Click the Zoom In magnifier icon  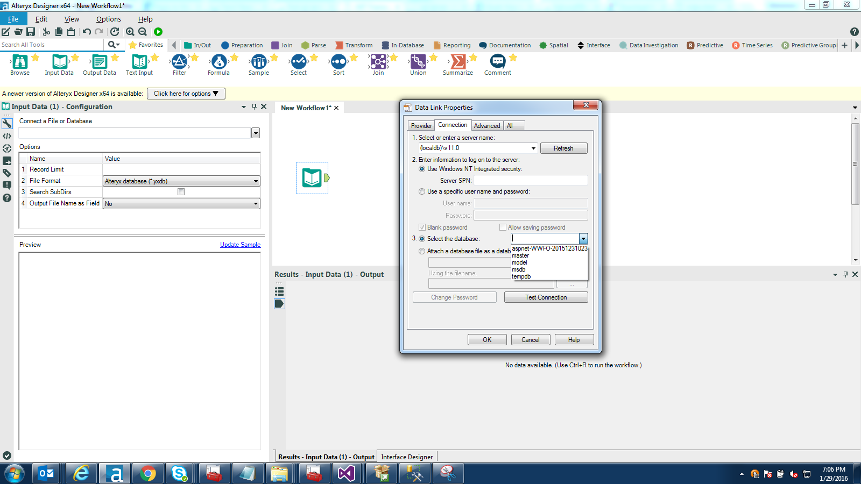tap(130, 32)
